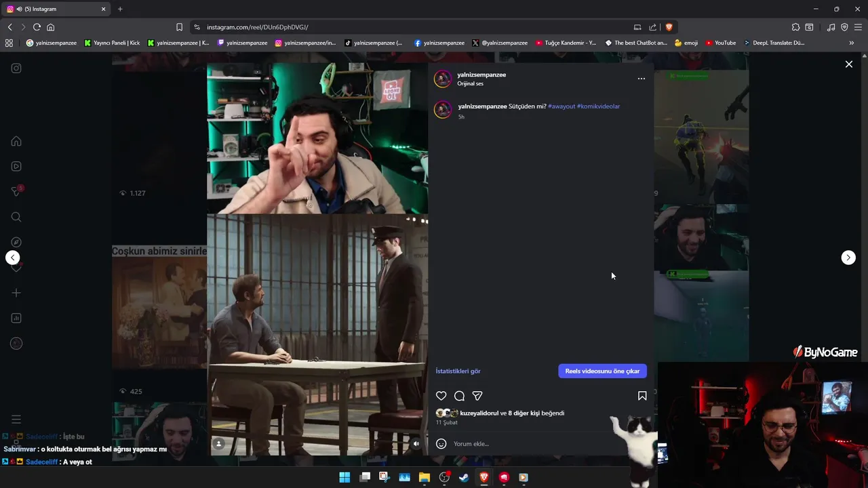Open Brave Shields lion icon
Image resolution: width=868 pixels, height=488 pixels.
(x=669, y=27)
